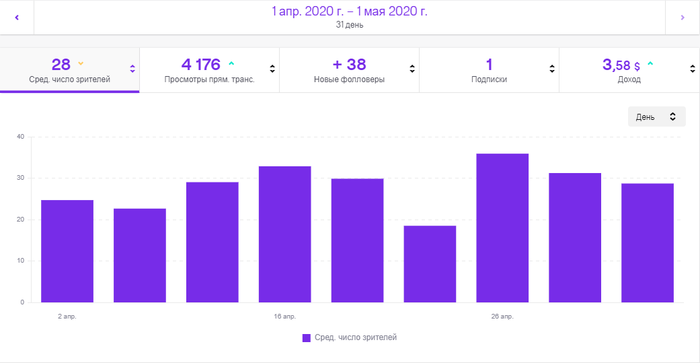Select the Подписки metric tab

tap(489, 70)
